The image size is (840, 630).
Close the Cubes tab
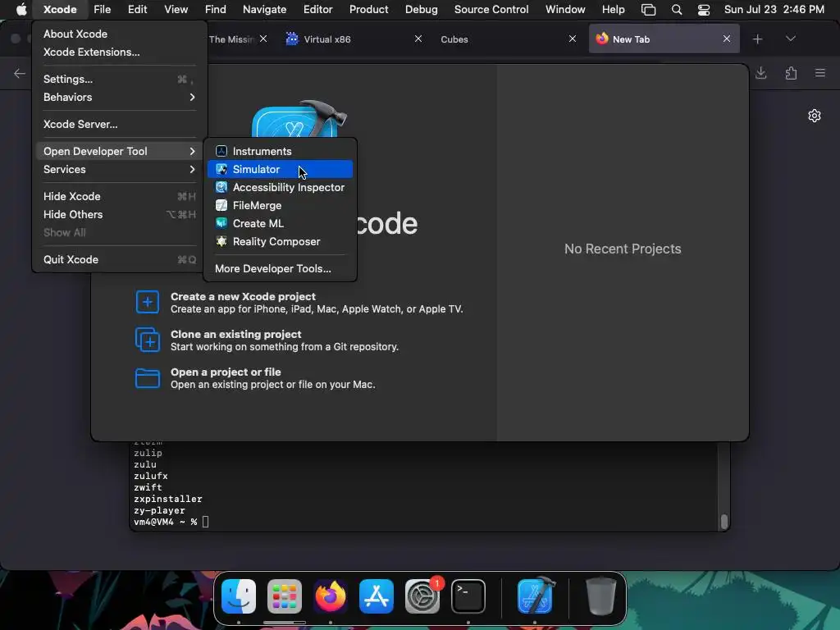[572, 39]
